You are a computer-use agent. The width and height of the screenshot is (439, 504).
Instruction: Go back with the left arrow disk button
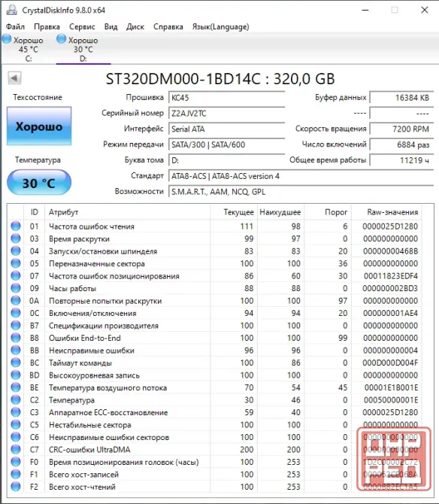pyautogui.click(x=14, y=77)
